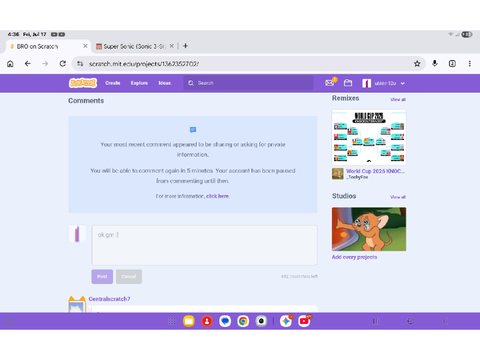Open the tab switcher count icon

[x=452, y=63]
